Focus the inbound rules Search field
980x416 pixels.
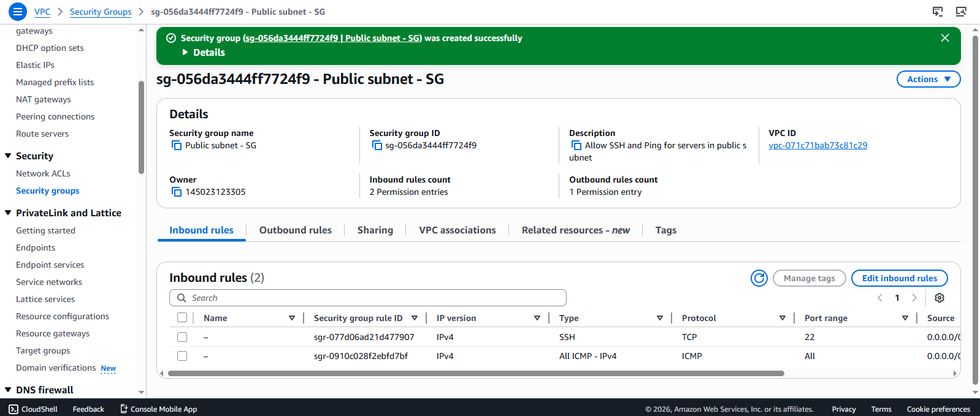click(368, 298)
